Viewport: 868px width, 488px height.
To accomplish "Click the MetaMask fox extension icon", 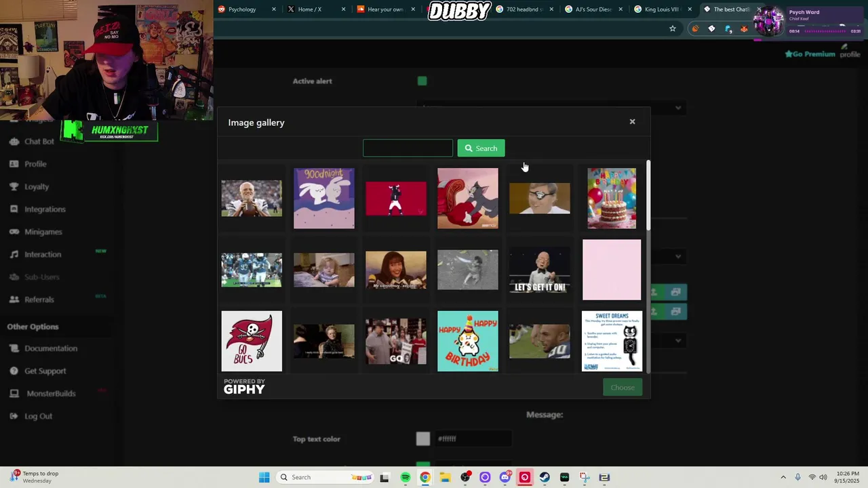I will click(x=744, y=28).
